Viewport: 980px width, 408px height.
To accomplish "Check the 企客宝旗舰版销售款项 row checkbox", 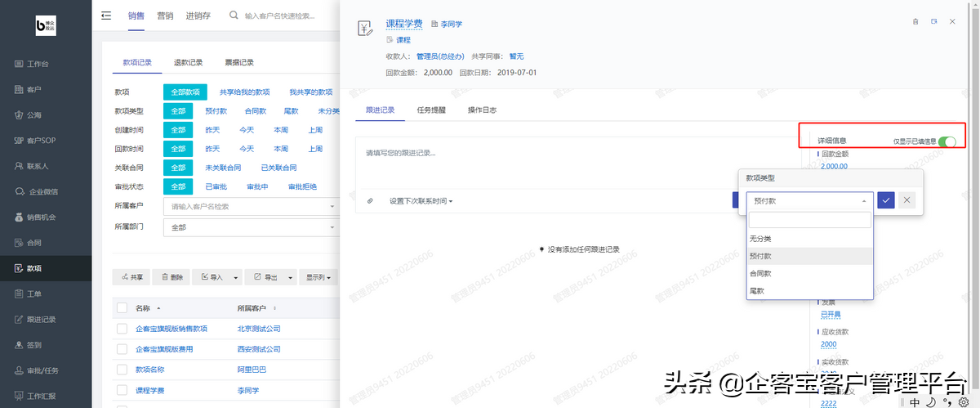I will click(122, 329).
